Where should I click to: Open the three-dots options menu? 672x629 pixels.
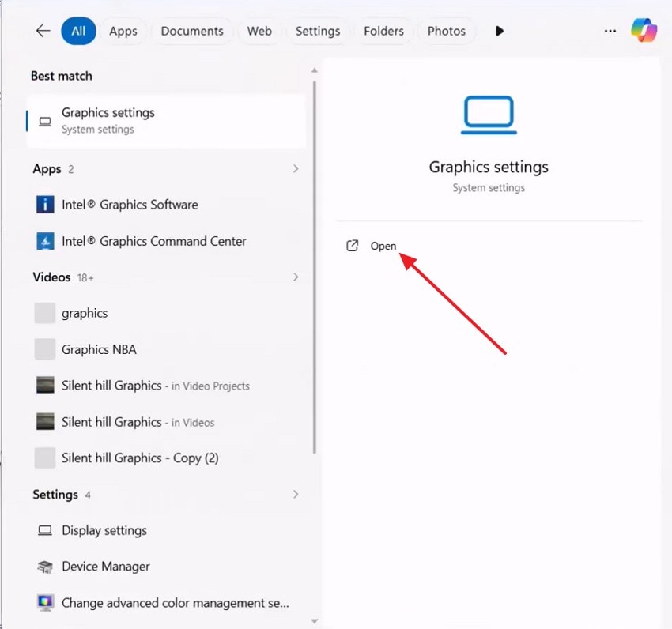tap(610, 31)
